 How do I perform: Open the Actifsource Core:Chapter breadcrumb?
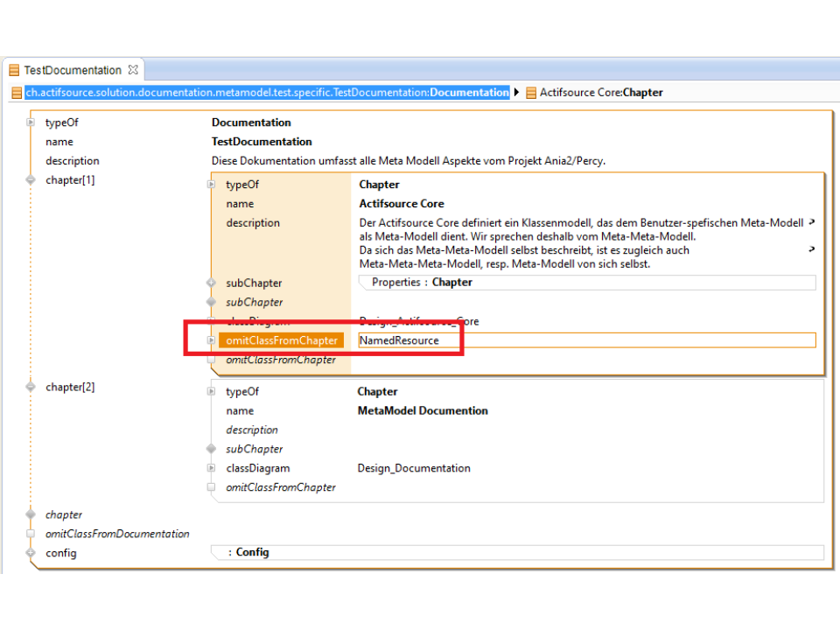tap(601, 93)
